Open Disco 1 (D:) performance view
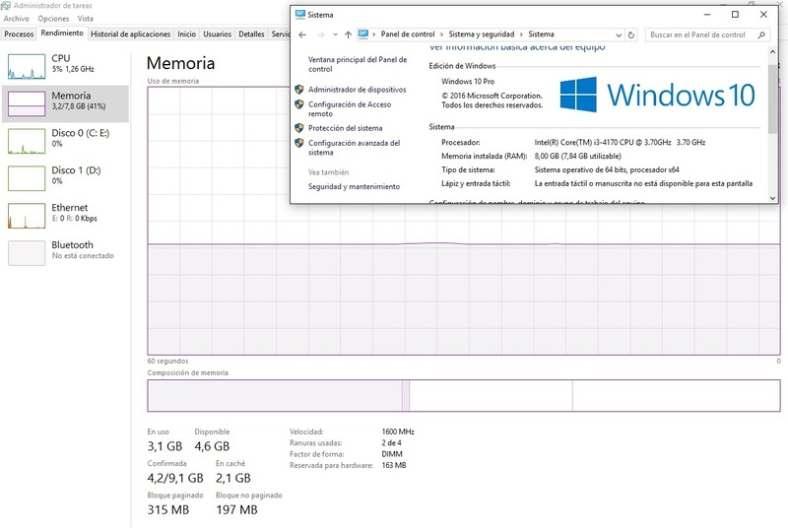This screenshot has width=788, height=532. pyautogui.click(x=28, y=176)
